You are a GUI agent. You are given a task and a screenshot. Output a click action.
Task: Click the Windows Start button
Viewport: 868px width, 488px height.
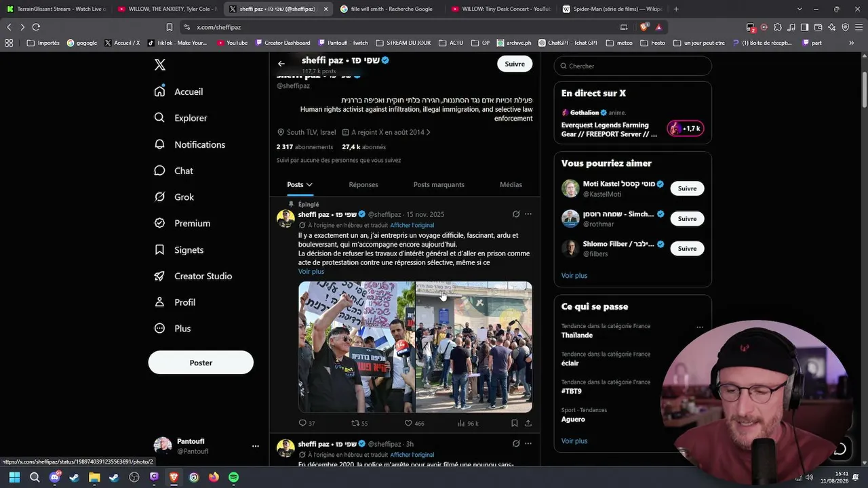[x=14, y=477]
